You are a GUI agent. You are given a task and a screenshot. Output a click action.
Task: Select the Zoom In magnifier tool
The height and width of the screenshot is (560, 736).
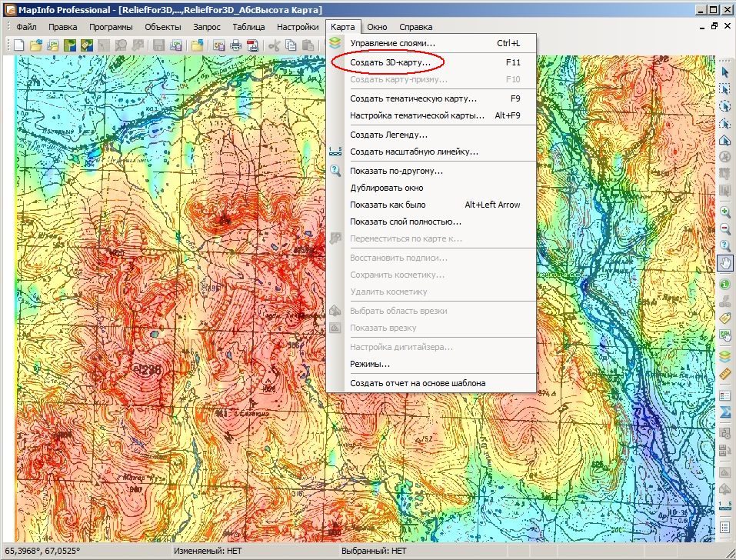[724, 212]
